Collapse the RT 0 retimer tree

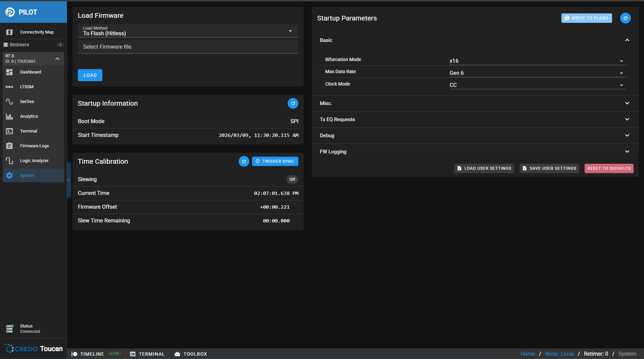point(57,59)
